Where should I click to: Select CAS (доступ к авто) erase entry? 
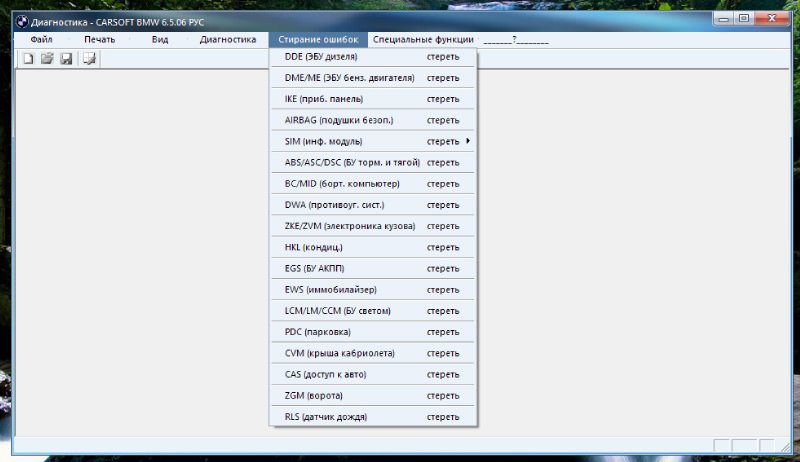coord(373,374)
